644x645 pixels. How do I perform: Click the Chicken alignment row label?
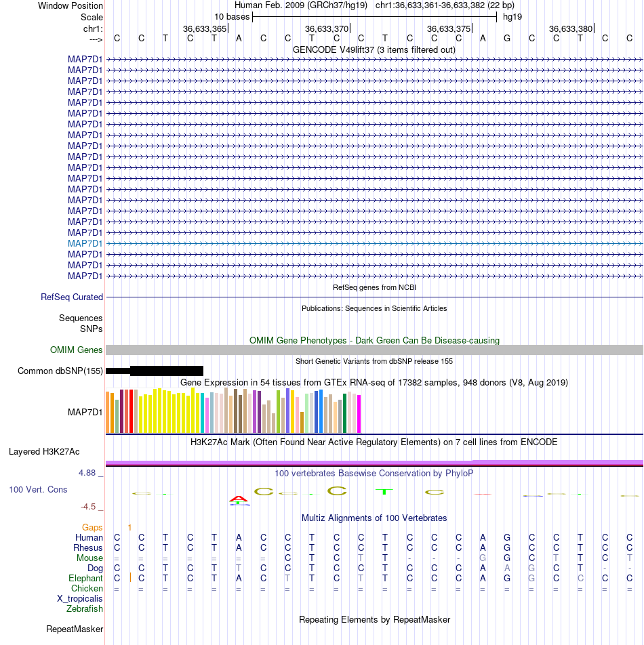(87, 589)
